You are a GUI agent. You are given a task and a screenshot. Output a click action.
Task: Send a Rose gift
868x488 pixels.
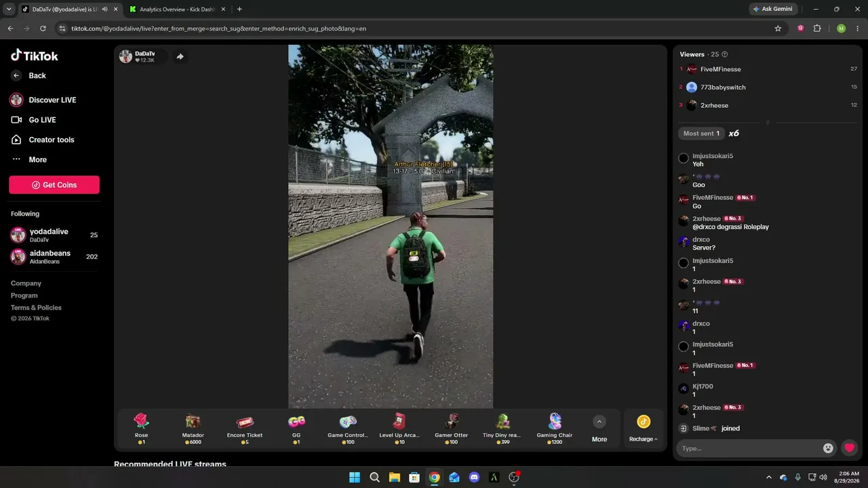[141, 429]
